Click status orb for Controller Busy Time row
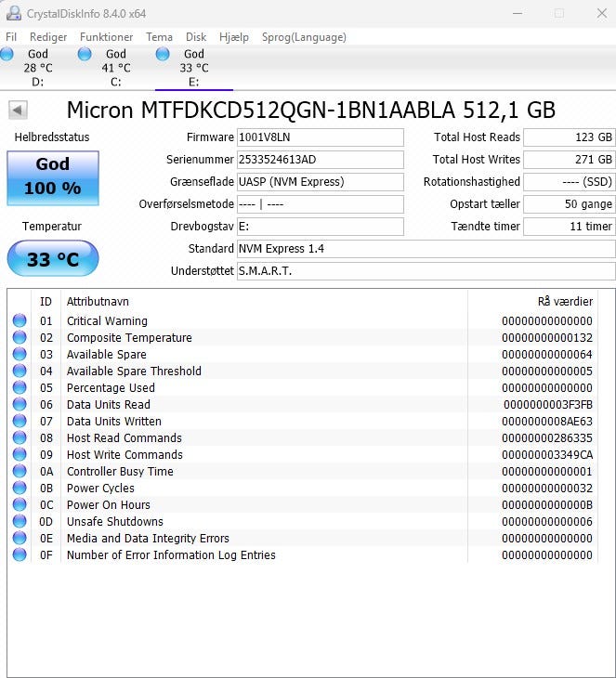 tap(20, 471)
